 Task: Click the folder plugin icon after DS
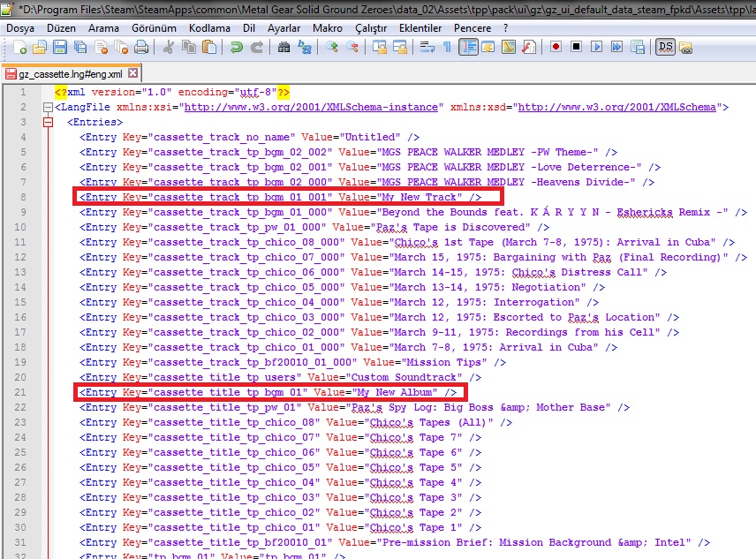tap(685, 47)
